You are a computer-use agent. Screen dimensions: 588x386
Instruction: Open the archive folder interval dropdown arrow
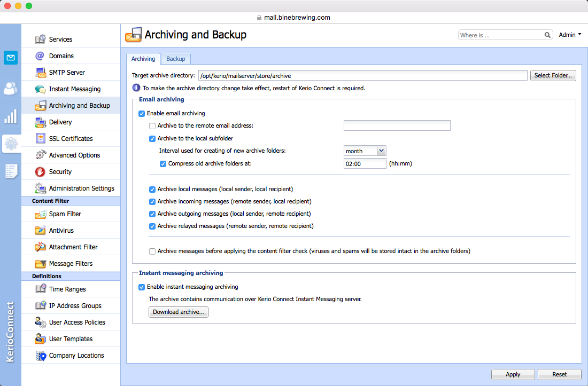[x=381, y=151]
